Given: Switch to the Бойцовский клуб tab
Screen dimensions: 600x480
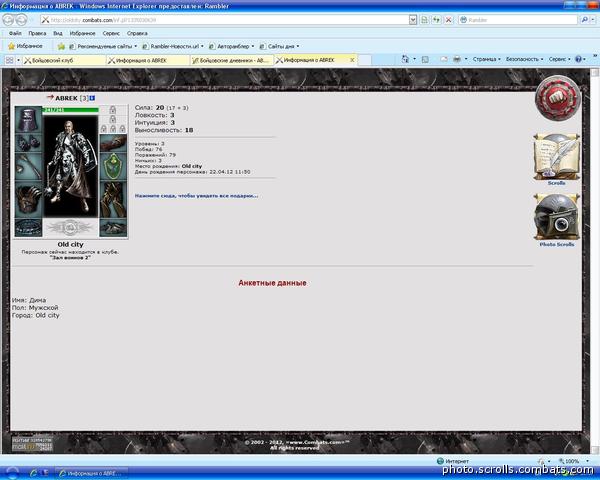Looking at the screenshot, I should pyautogui.click(x=64, y=60).
